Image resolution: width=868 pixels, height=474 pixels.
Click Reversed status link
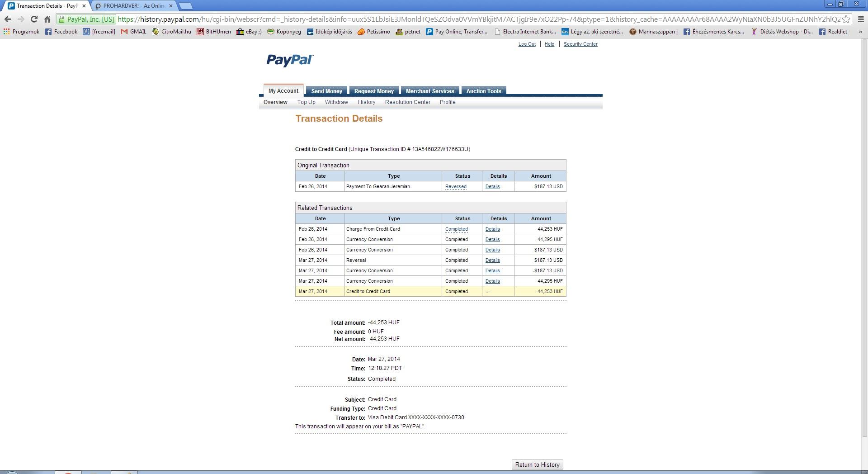tap(456, 186)
